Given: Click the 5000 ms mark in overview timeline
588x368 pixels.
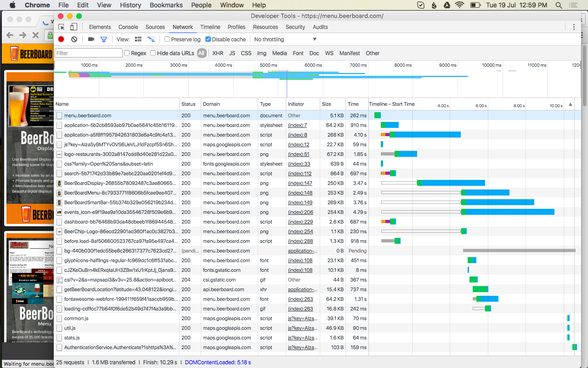Looking at the screenshot, I should [x=268, y=65].
